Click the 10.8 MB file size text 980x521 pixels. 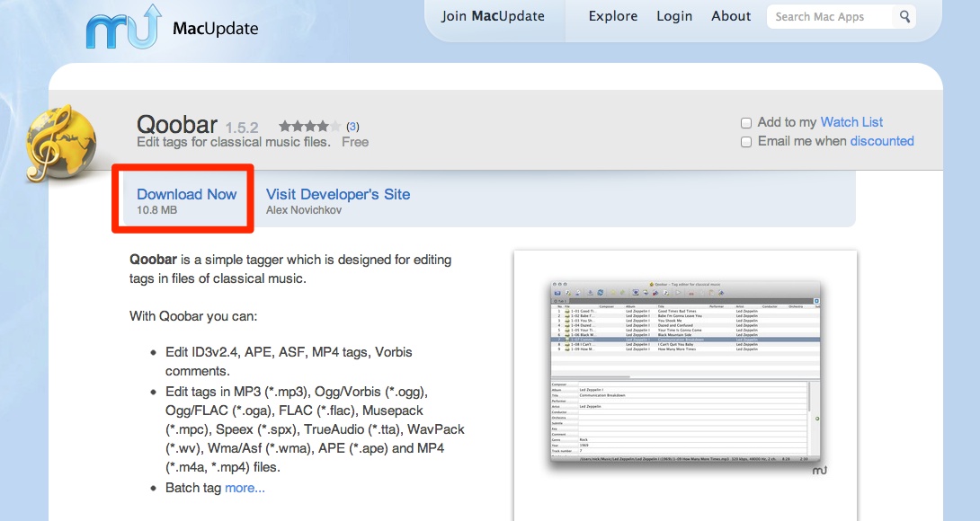coord(156,210)
